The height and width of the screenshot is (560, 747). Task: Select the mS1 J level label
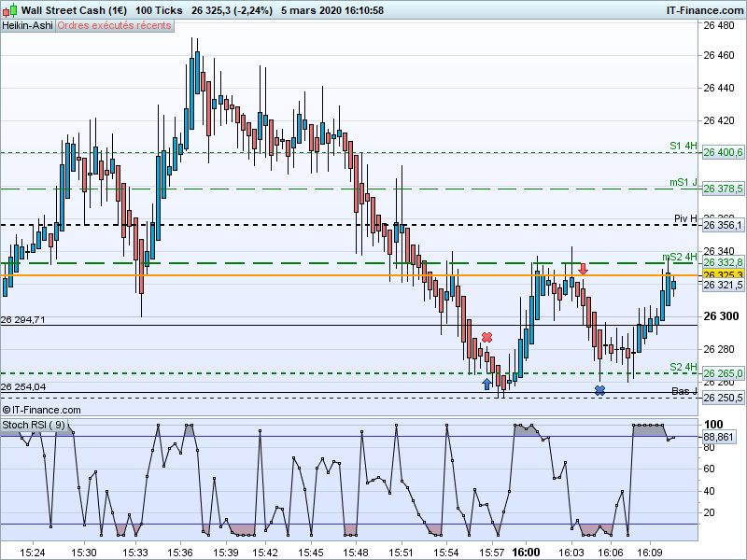[684, 182]
